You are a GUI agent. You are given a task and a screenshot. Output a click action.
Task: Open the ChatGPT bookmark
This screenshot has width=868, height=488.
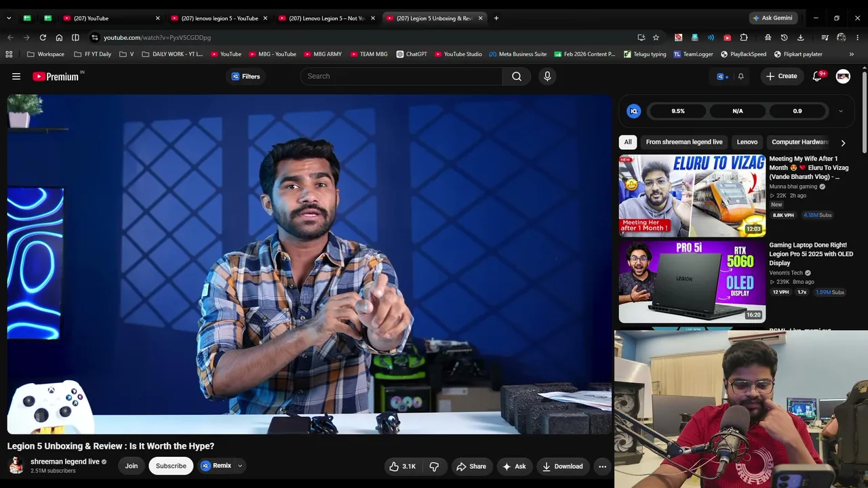pyautogui.click(x=412, y=54)
